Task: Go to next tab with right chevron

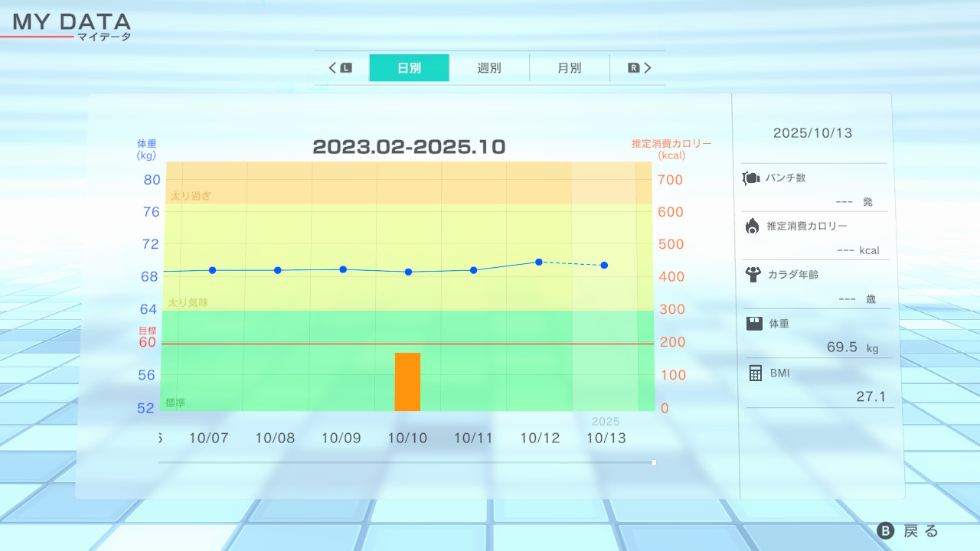Action: tap(648, 68)
